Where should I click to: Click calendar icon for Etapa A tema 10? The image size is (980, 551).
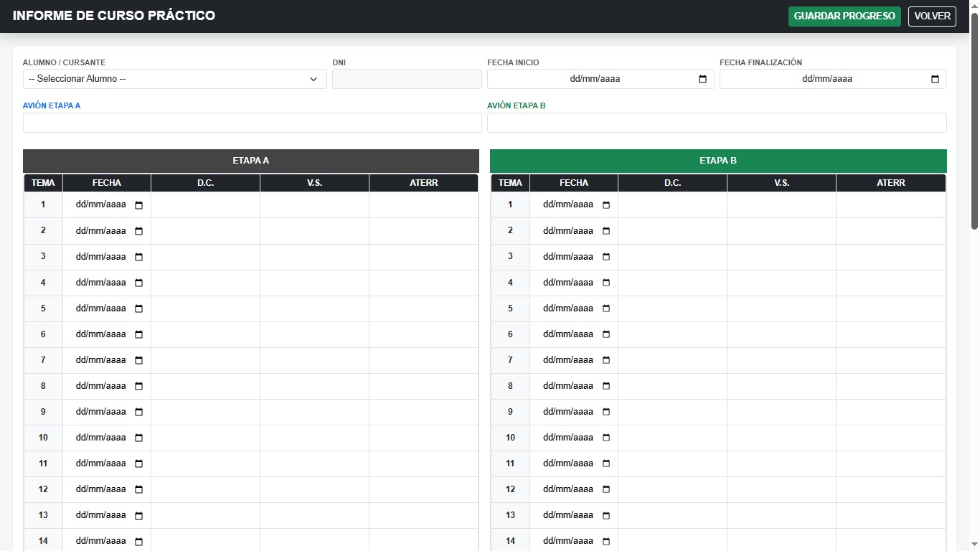click(138, 438)
